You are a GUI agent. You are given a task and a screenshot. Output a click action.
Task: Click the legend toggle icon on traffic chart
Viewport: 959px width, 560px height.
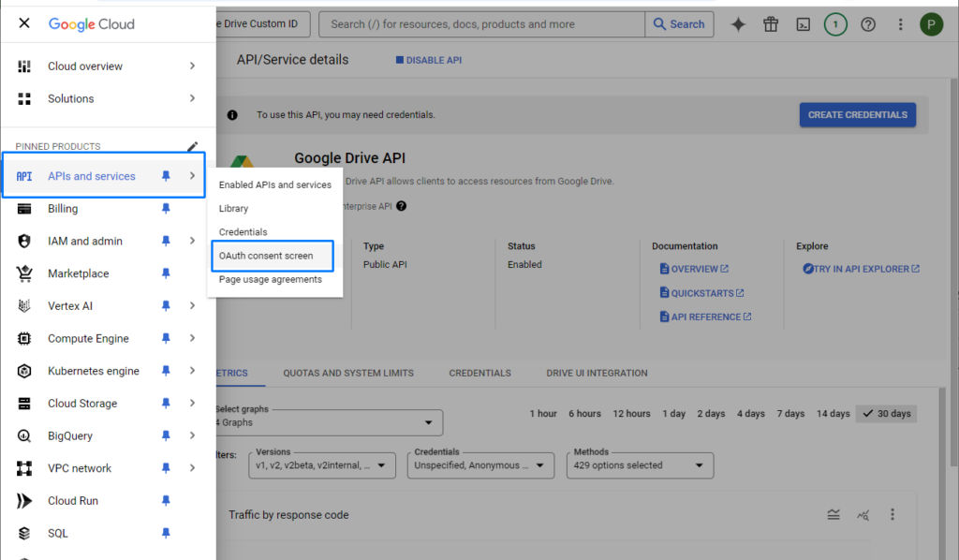(834, 515)
